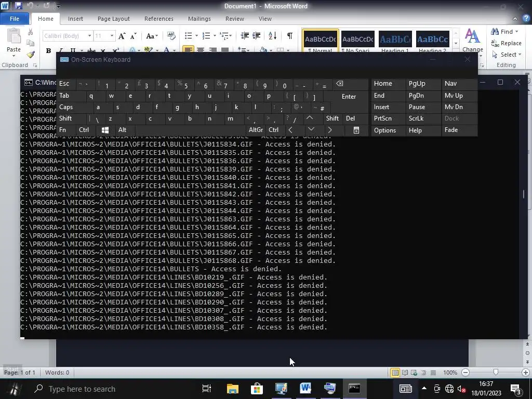Switch to Web Layout view icon
532x399 pixels.
pos(414,373)
